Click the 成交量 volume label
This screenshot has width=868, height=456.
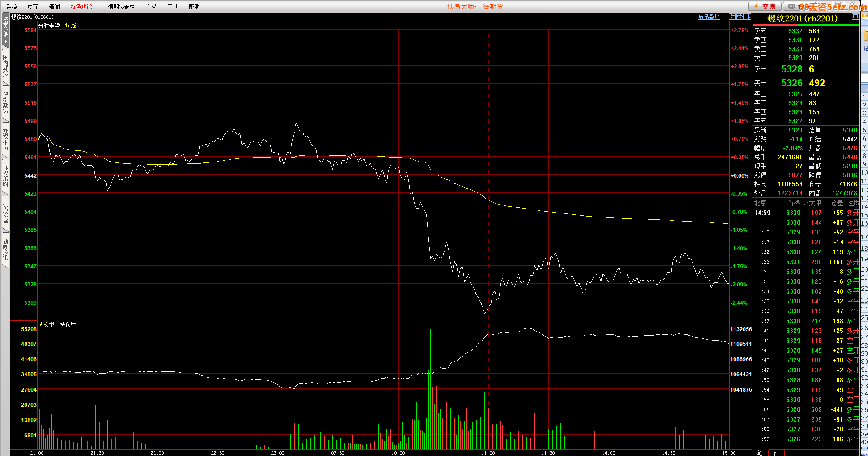click(x=46, y=324)
